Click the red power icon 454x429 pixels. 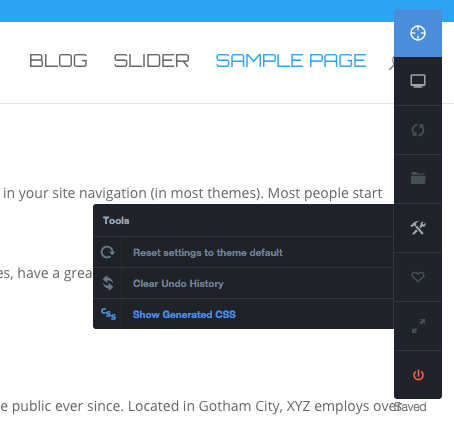418,375
